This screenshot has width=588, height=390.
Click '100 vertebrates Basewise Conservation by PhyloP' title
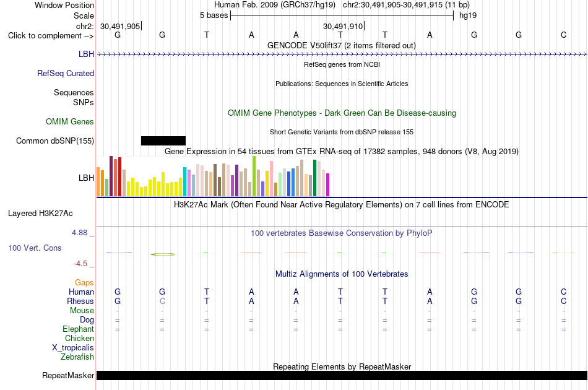[x=342, y=233]
